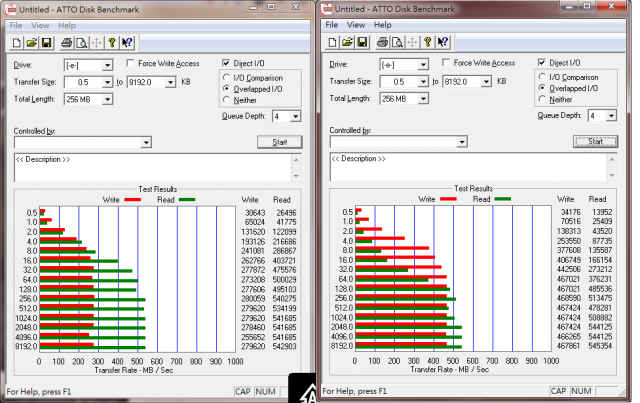Open 8192.0 transfer size dropdown in left window
This screenshot has width=640, height=403.
tap(171, 82)
